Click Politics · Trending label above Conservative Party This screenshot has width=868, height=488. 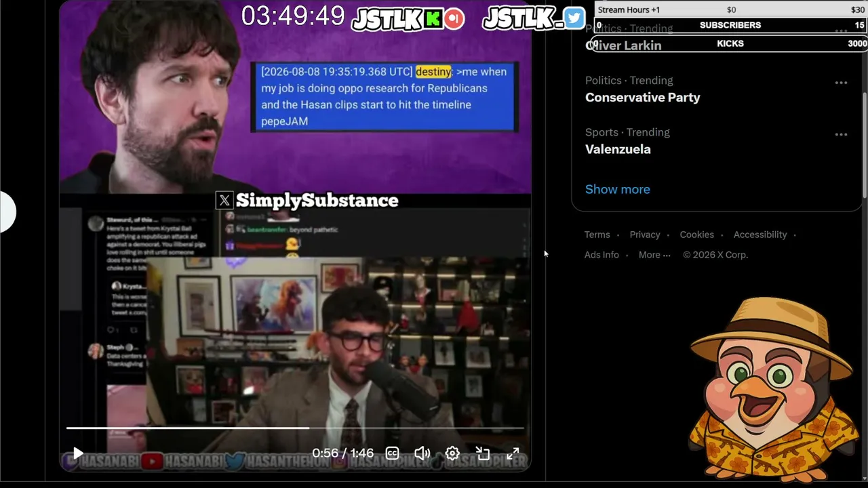coord(629,80)
